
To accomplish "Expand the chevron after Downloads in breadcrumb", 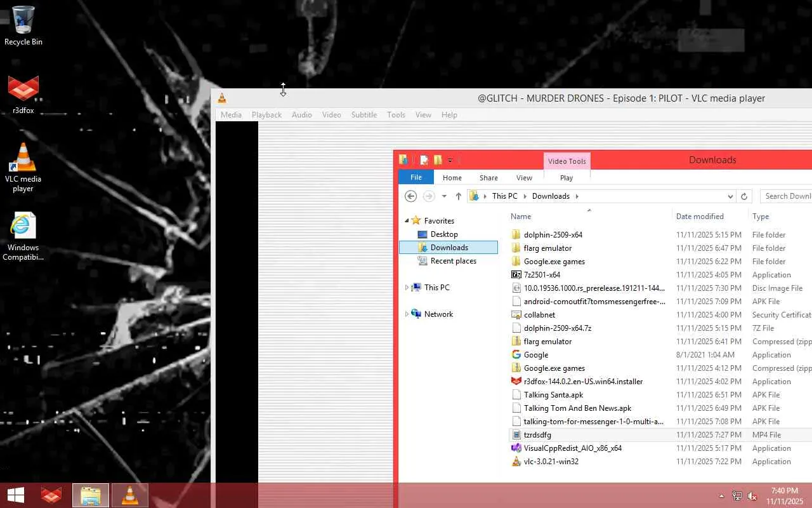I will pos(577,196).
